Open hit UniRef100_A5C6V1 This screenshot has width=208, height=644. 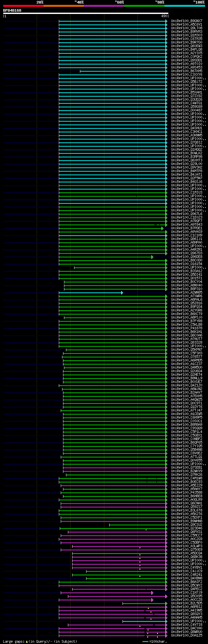coord(187,25)
